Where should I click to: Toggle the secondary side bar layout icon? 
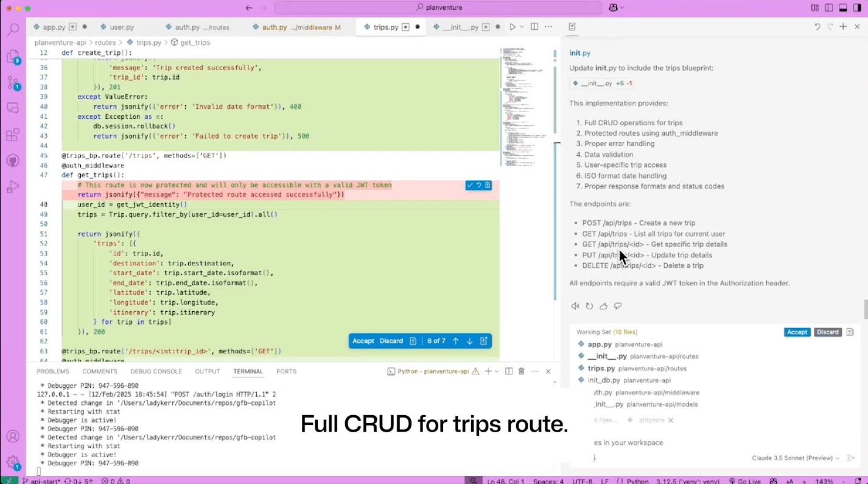[857, 8]
